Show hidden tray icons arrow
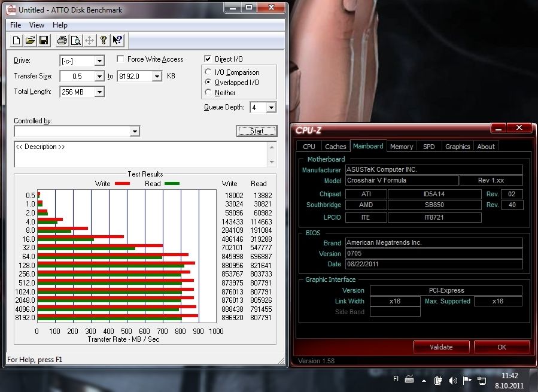Image resolution: width=538 pixels, height=392 pixels. click(x=424, y=380)
